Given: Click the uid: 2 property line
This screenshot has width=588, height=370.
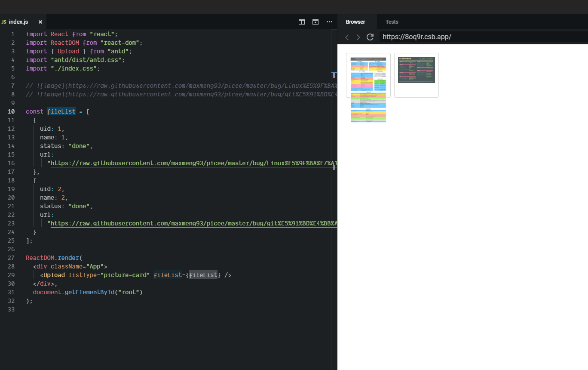Looking at the screenshot, I should click(52, 189).
